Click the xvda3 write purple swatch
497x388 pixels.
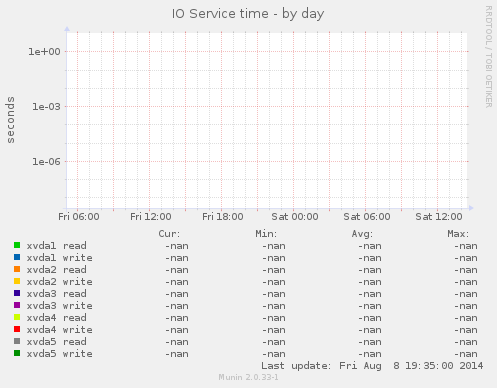point(17,305)
